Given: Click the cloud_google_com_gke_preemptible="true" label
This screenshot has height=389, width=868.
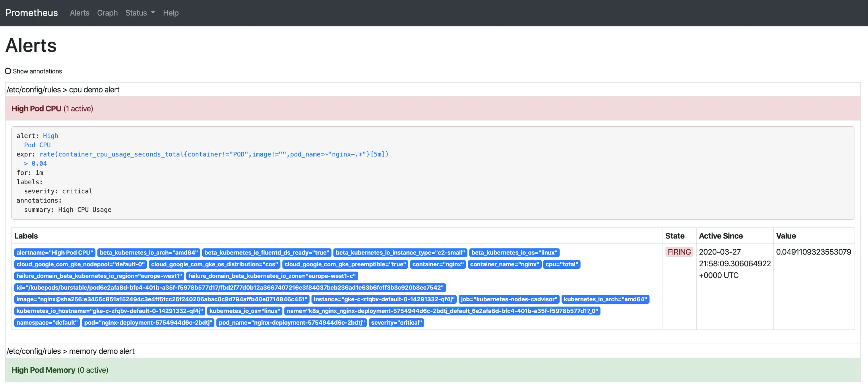Looking at the screenshot, I should (x=345, y=264).
